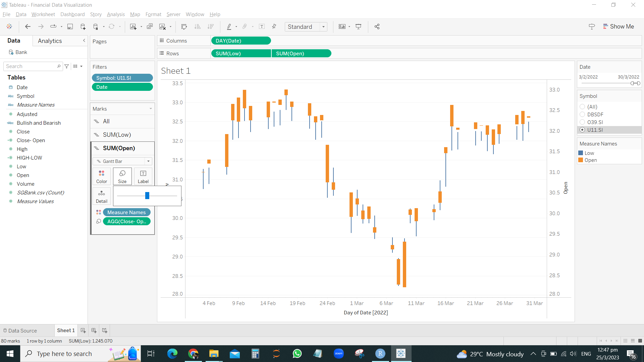Click the Save icon in toolbar
Image resolution: width=644 pixels, height=362 pixels.
(70, 26)
